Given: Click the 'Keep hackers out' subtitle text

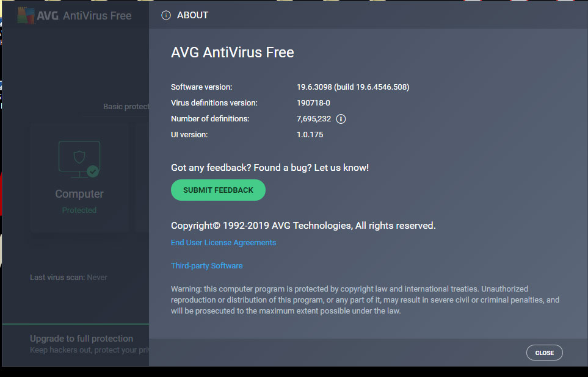Looking at the screenshot, I should (90, 350).
